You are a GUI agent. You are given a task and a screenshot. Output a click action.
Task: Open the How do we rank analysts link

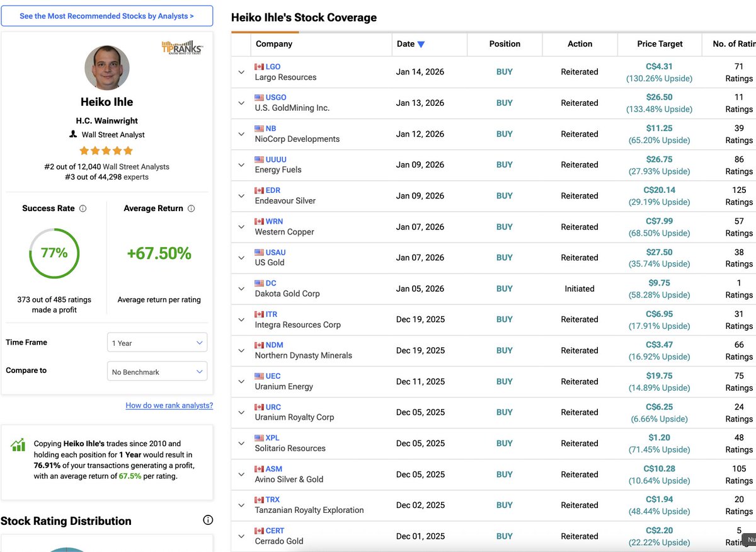[x=169, y=405]
